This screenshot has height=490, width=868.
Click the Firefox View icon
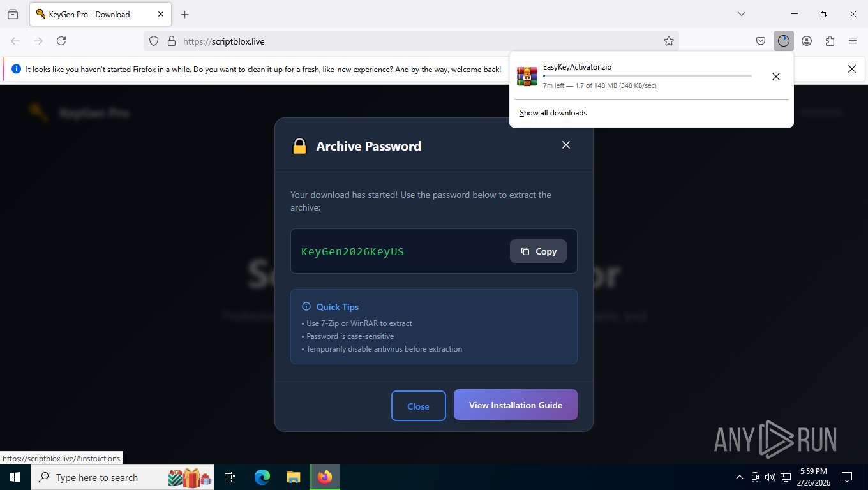pyautogui.click(x=13, y=14)
